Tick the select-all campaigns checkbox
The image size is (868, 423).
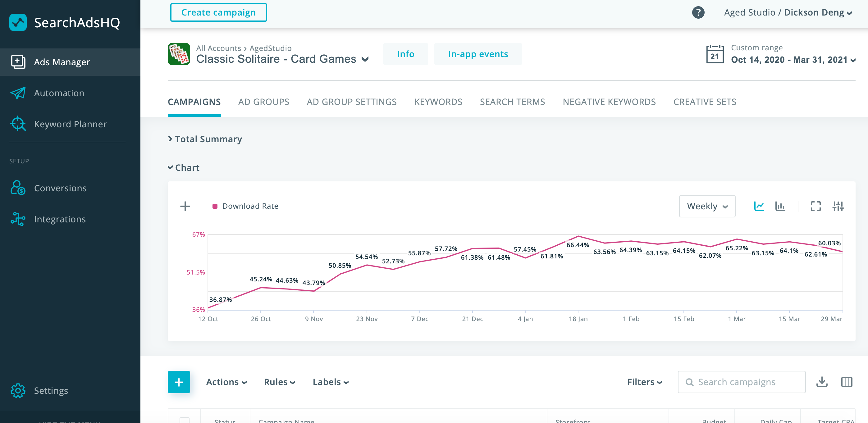click(184, 420)
